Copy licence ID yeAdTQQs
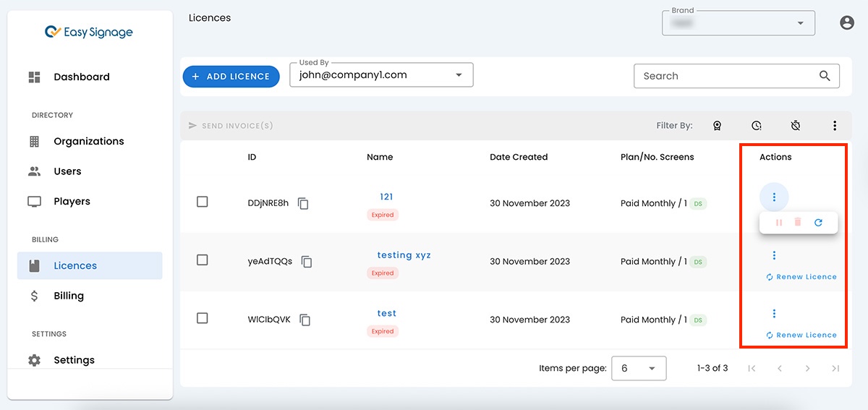 (x=307, y=262)
